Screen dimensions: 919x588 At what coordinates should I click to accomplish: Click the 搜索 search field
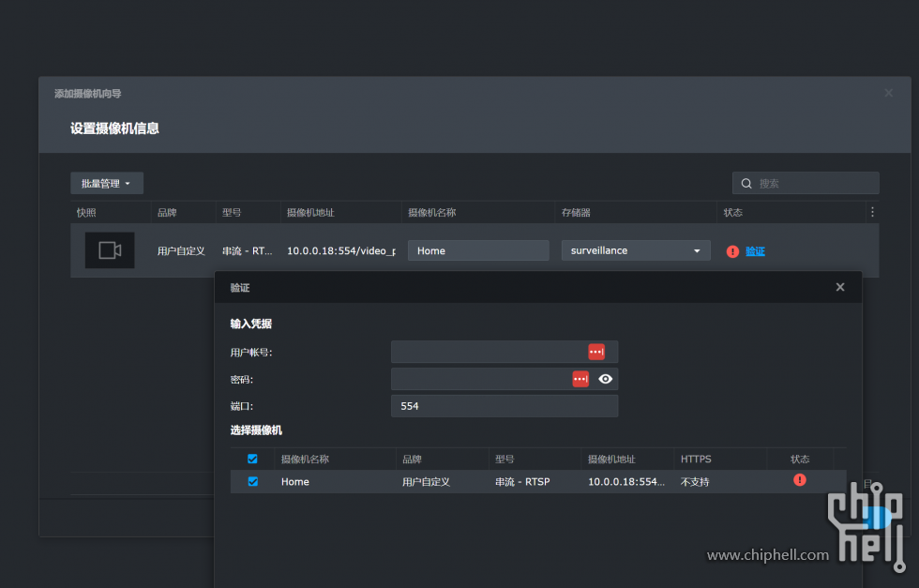tap(806, 184)
